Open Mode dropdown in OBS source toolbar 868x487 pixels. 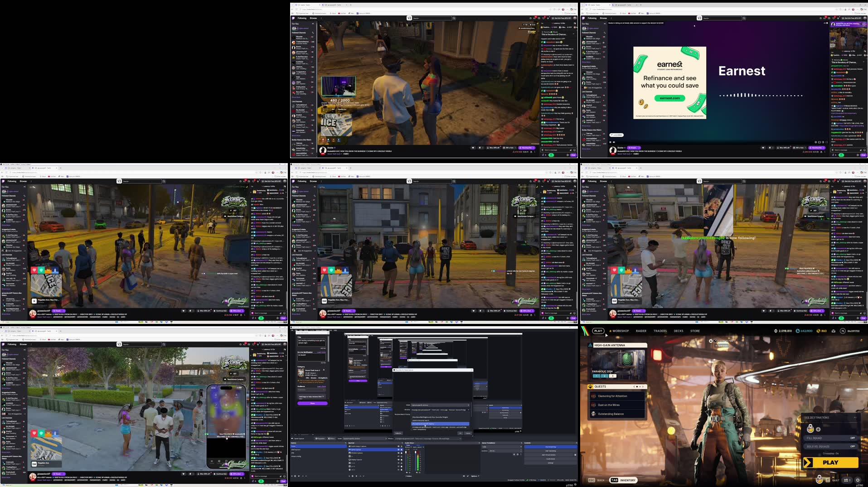click(x=365, y=439)
